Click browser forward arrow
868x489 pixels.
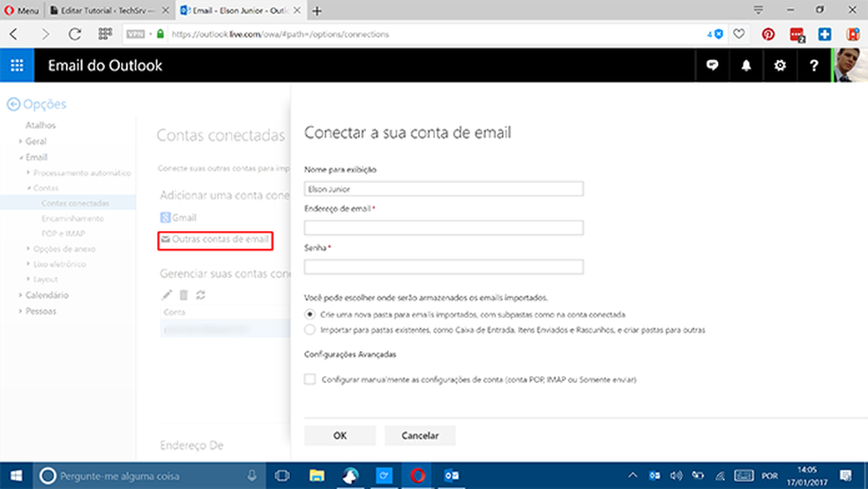[45, 34]
